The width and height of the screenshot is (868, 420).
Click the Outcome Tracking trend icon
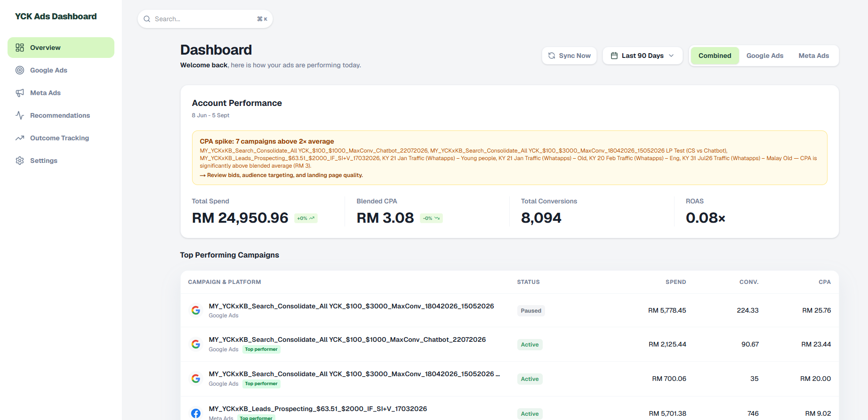point(20,138)
